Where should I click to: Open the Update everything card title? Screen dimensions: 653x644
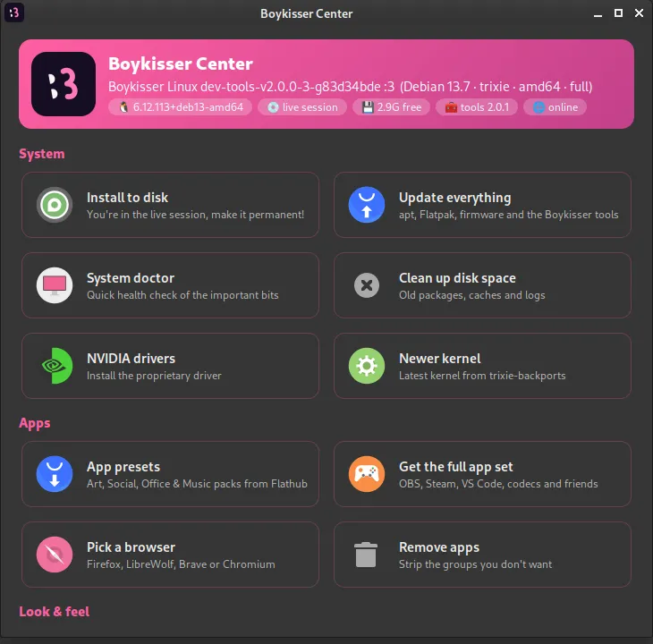click(454, 198)
